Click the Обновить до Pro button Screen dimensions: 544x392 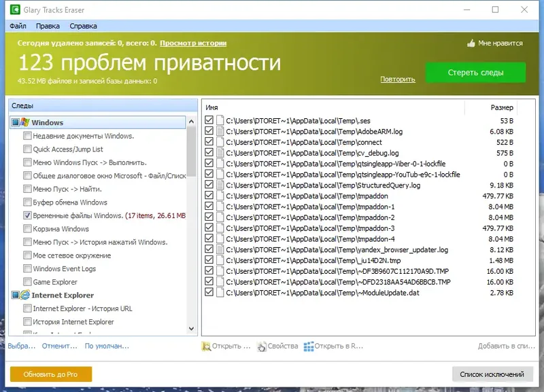[x=50, y=374]
